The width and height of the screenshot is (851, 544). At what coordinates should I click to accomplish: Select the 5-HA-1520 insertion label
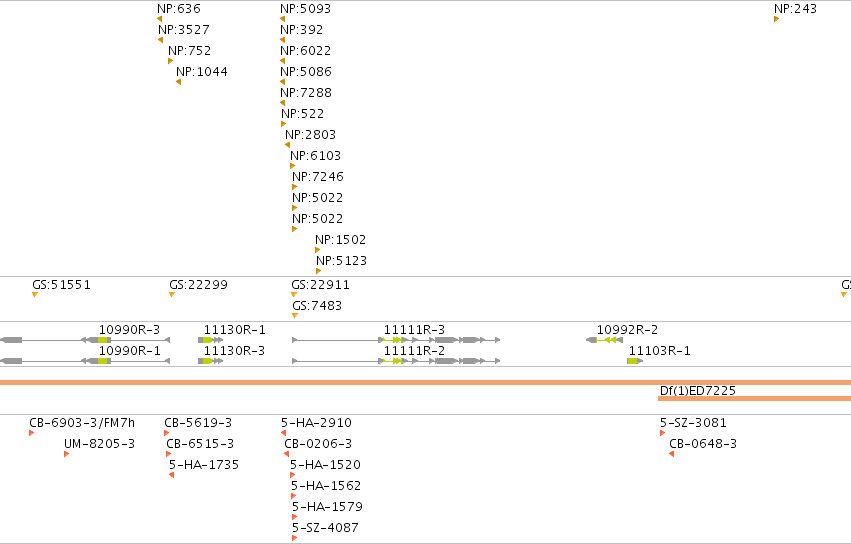[325, 465]
